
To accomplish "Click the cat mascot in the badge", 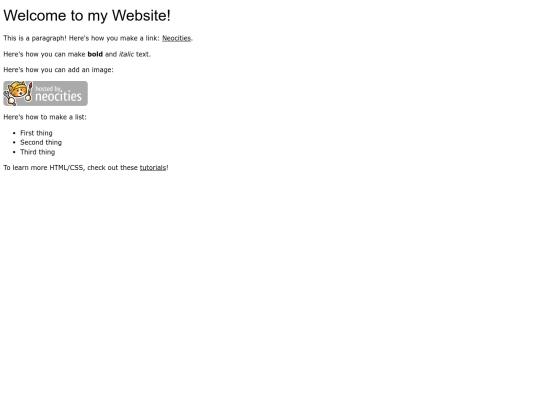I will 17,93.
